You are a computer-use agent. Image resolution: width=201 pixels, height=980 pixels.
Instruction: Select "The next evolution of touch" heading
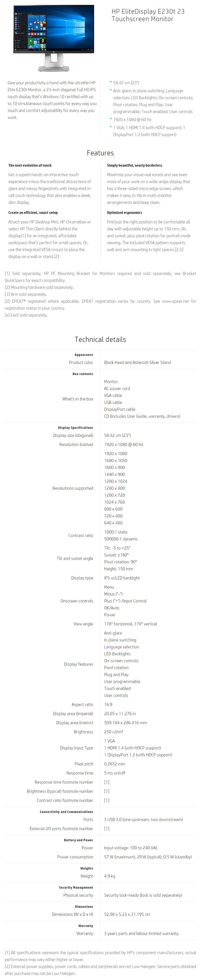tap(30, 166)
